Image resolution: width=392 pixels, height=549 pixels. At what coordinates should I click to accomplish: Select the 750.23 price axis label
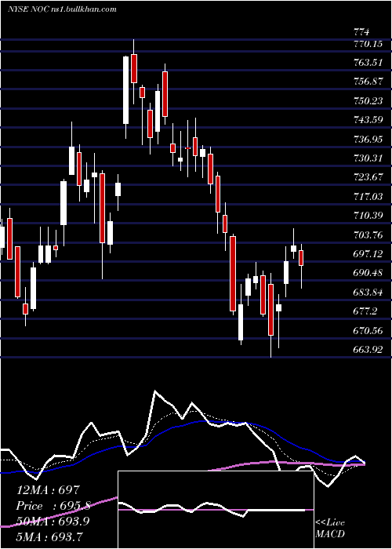368,101
